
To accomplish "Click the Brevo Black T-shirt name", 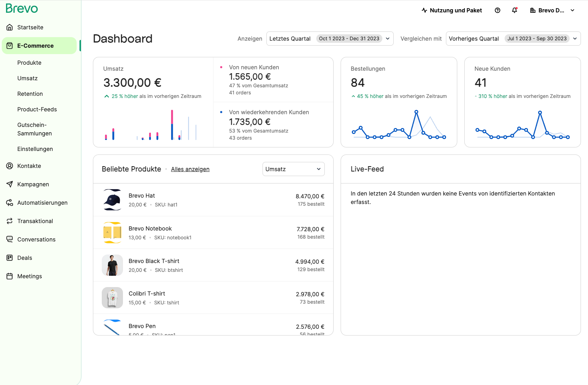I will (154, 261).
